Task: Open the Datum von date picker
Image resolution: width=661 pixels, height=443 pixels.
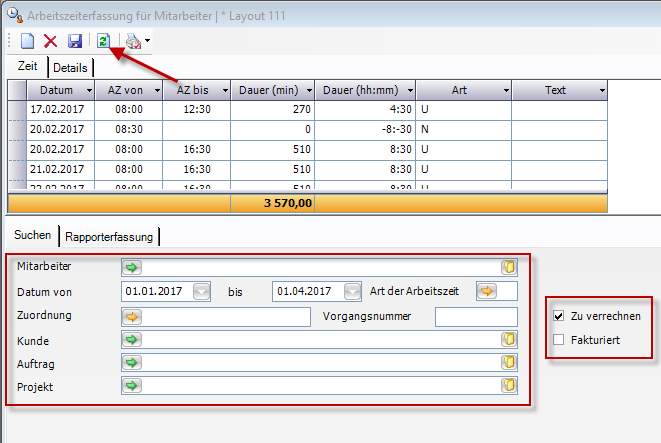Action: 201,292
